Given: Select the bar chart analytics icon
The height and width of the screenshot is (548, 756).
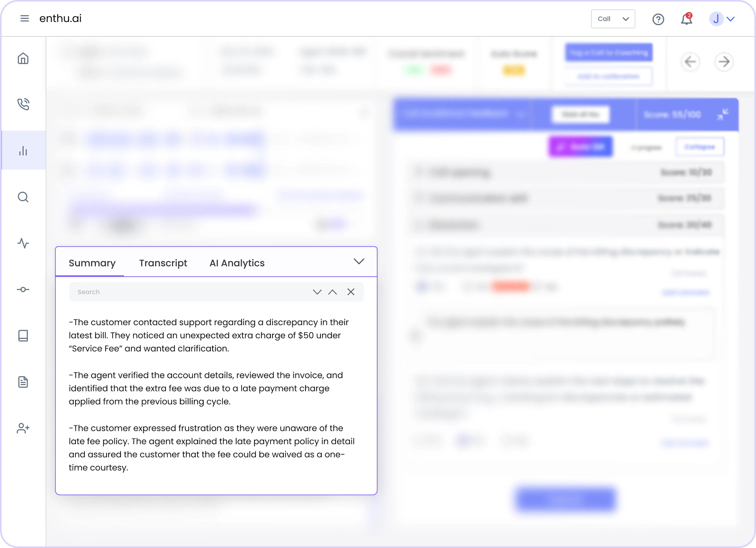Looking at the screenshot, I should tap(23, 151).
